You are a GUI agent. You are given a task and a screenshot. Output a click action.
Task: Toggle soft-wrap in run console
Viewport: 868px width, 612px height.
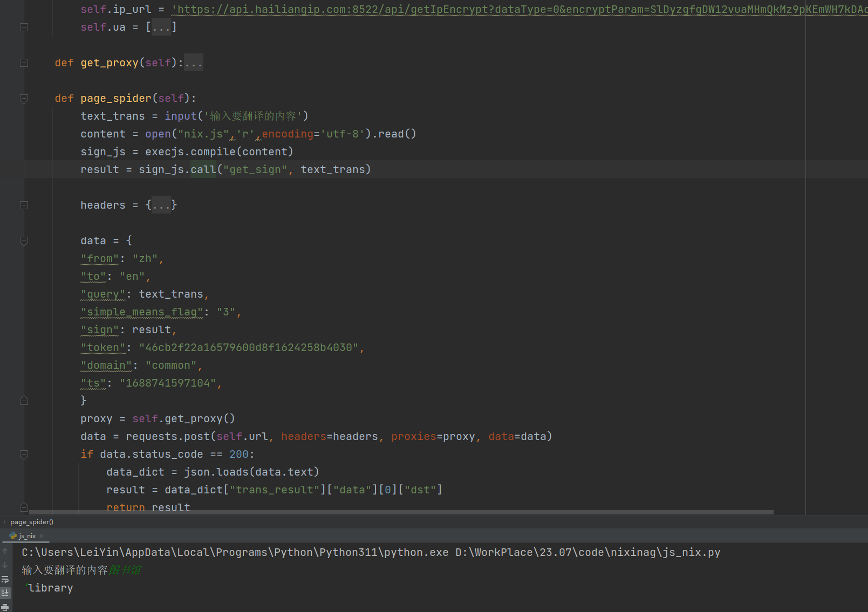[5, 579]
